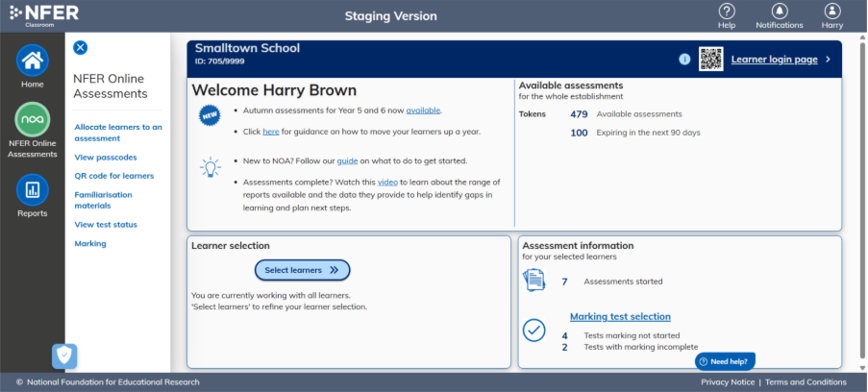
Task: Open Familiarisation materials
Action: 104,201
